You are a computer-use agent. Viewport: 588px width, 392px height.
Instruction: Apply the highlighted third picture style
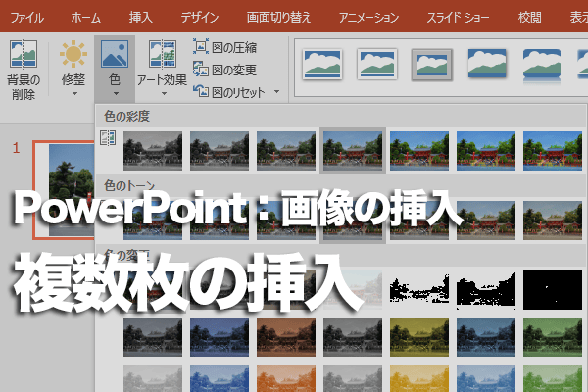click(x=432, y=65)
